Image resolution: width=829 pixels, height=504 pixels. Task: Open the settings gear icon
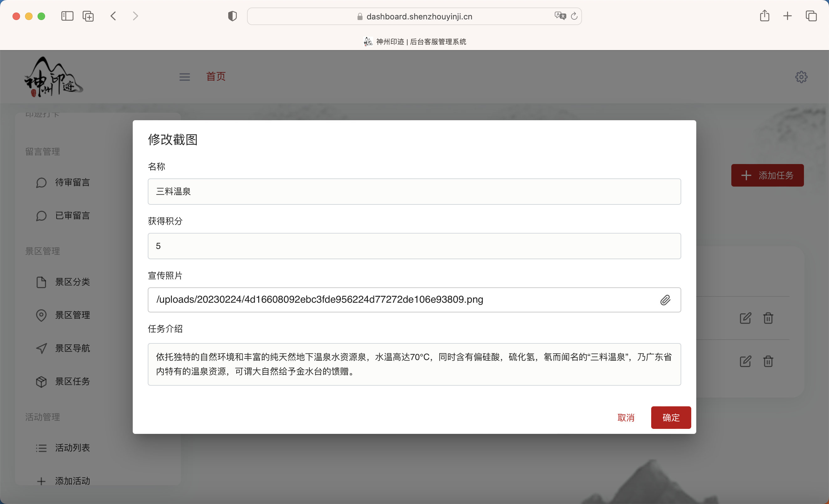(801, 77)
